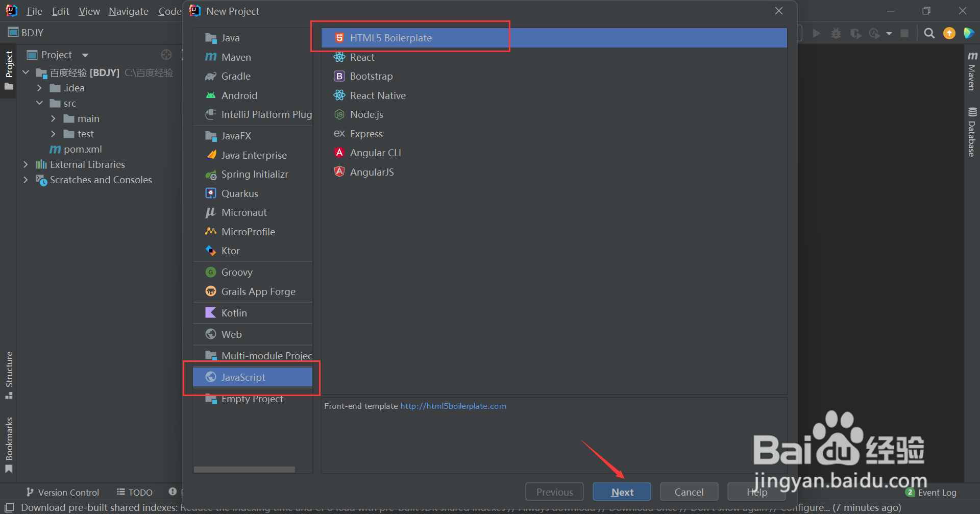980x514 pixels.
Task: Select HTML5 Boilerplate template
Action: coord(554,38)
